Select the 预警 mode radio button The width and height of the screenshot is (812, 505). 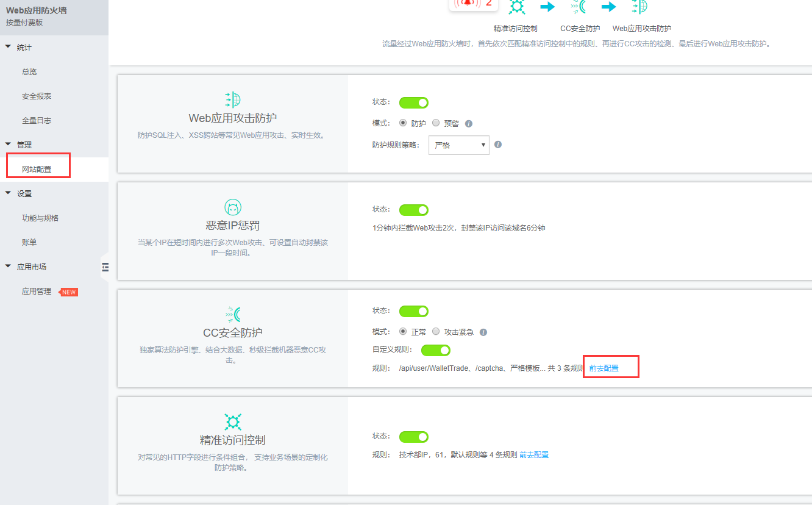(x=436, y=123)
